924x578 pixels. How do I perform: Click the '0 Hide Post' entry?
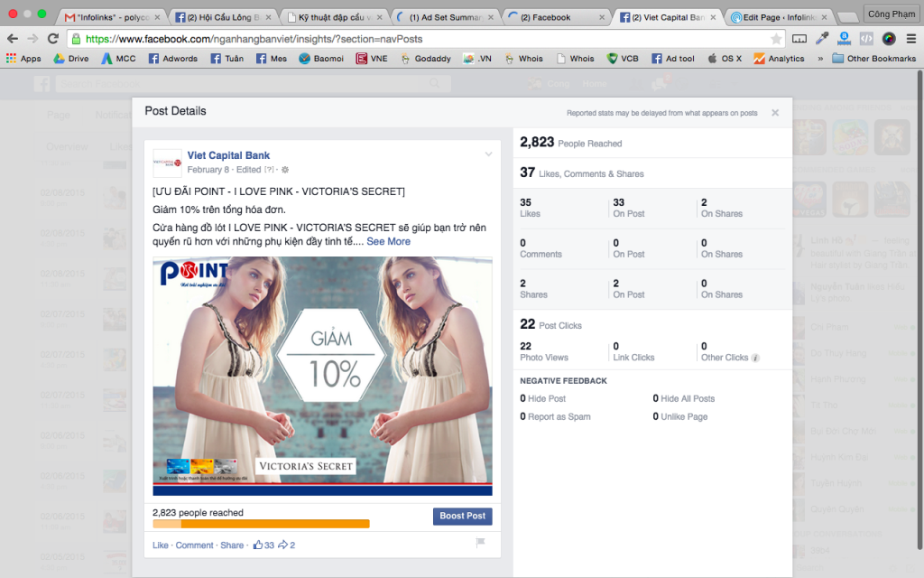542,398
